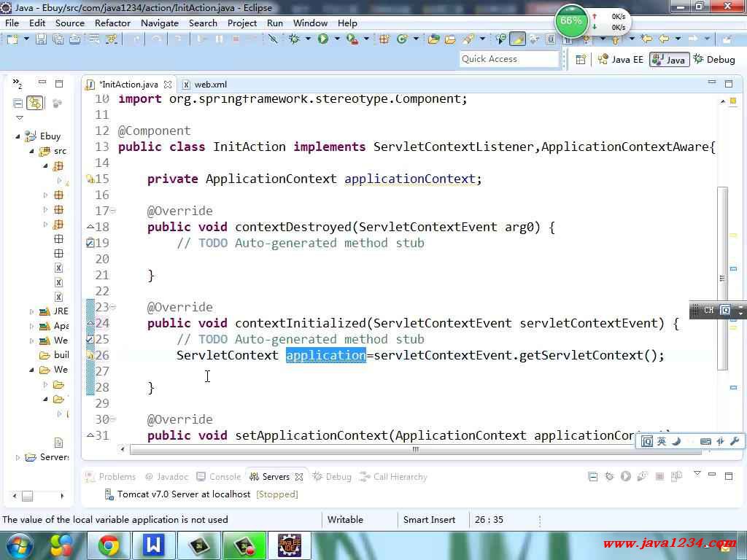Collapse the Ebuy project tree node

[18, 136]
